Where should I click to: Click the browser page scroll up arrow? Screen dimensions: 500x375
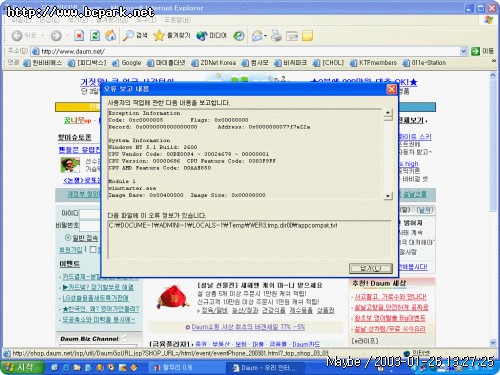[x=493, y=75]
